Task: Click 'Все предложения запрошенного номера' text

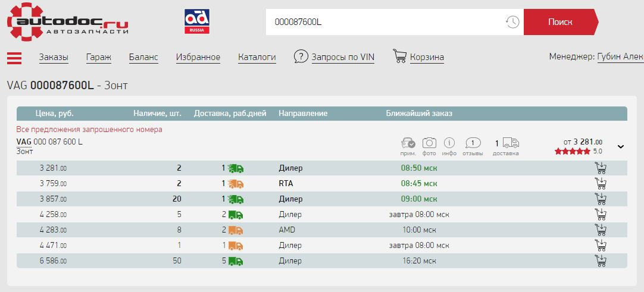Action: click(89, 129)
